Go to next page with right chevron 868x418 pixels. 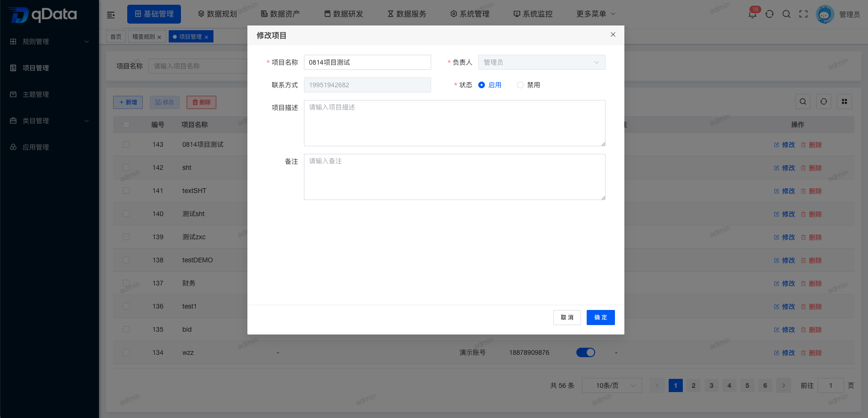(784, 385)
